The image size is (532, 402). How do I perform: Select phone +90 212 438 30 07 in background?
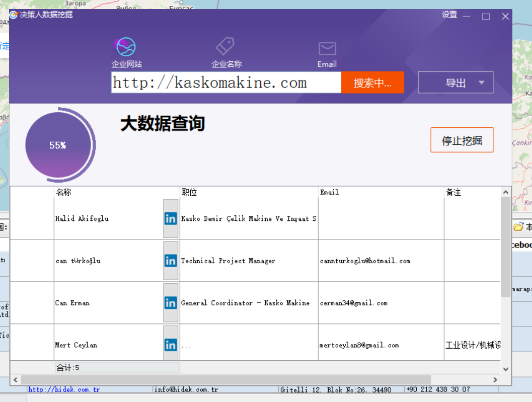tap(438, 389)
